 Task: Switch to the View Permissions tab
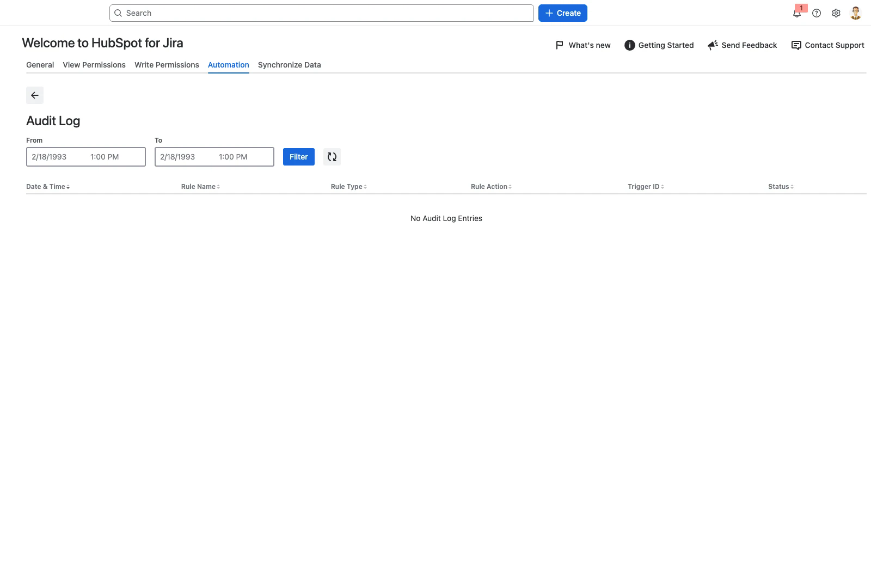(x=94, y=65)
